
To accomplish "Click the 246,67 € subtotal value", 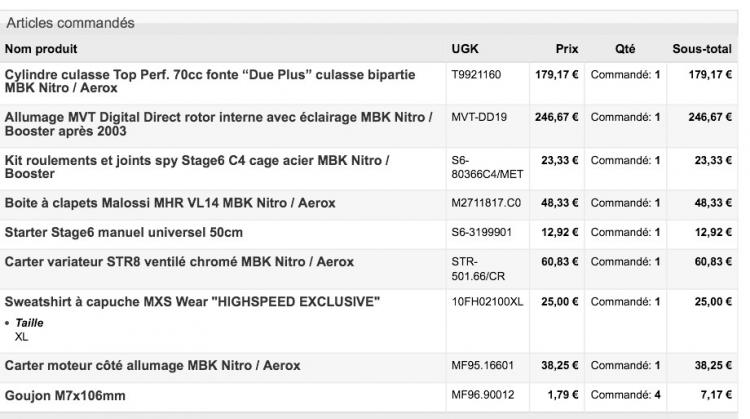I will coord(710,117).
